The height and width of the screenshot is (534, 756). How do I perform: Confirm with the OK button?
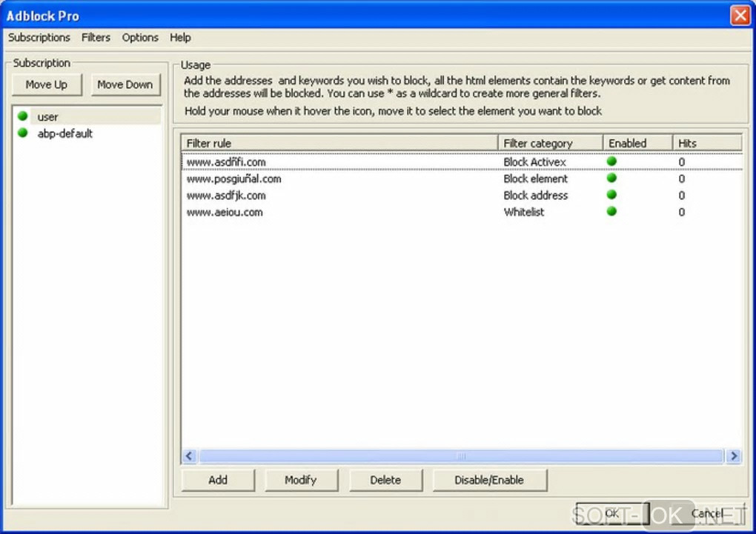point(612,513)
